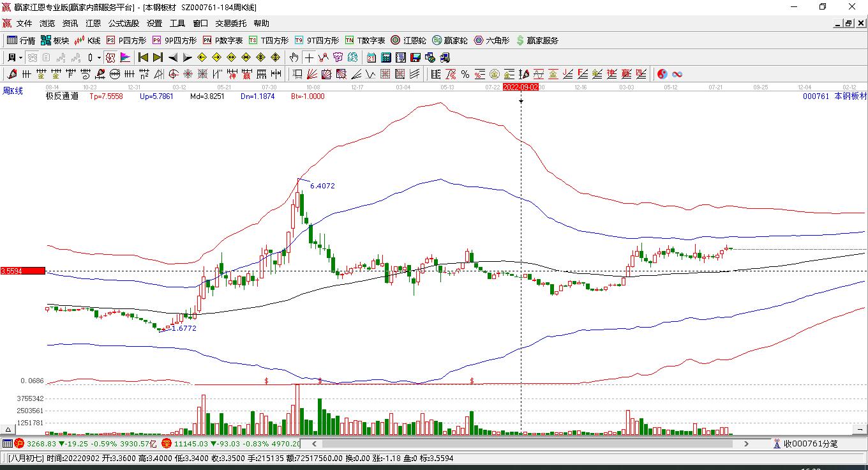Screen dimensions: 868x470
Task: Open the 公式选股 menu
Action: (x=123, y=23)
